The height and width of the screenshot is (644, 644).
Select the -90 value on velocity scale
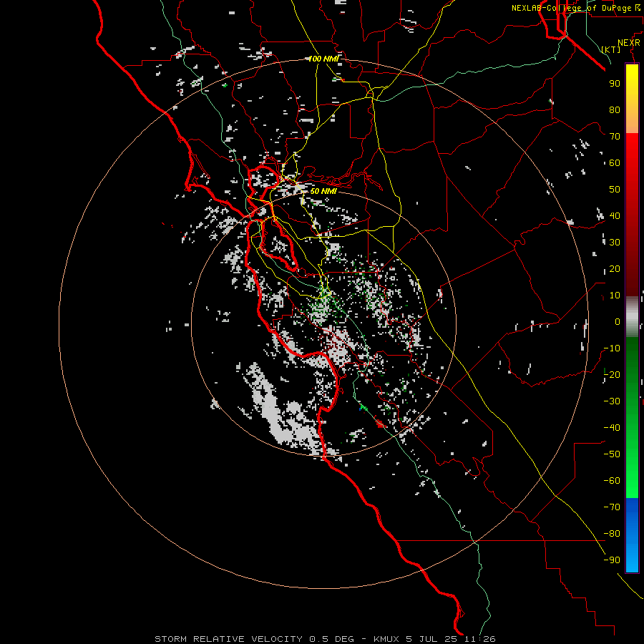tap(612, 560)
